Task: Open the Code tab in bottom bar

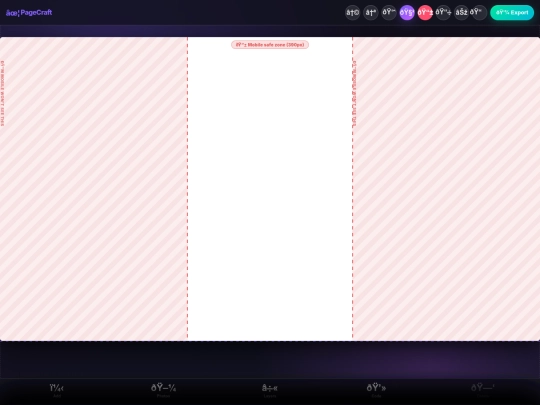Action: click(x=376, y=391)
